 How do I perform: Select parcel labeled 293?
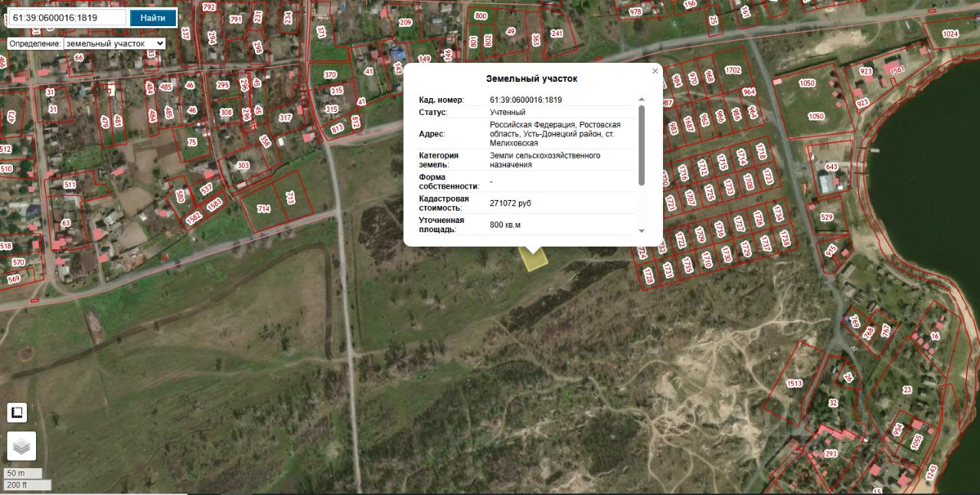pyautogui.click(x=830, y=454)
